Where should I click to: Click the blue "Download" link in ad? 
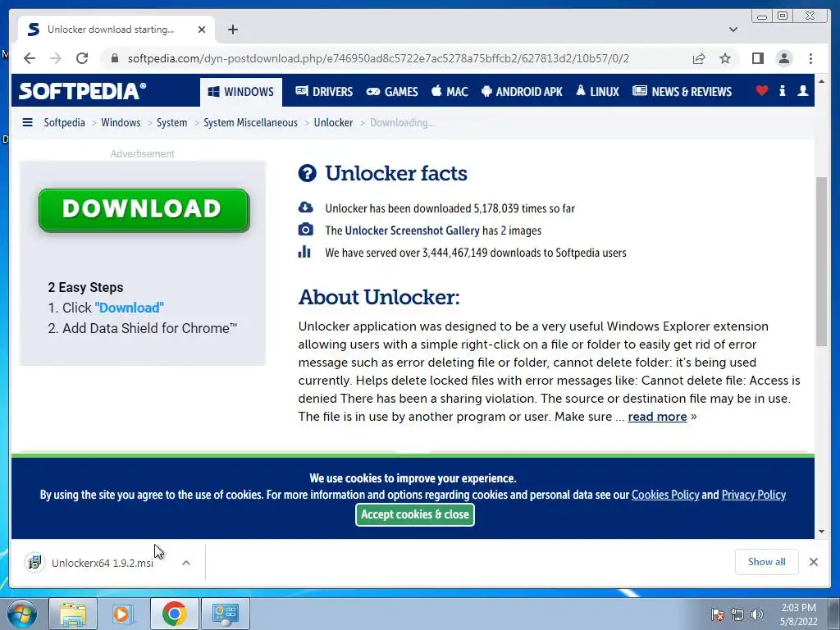[x=129, y=308]
